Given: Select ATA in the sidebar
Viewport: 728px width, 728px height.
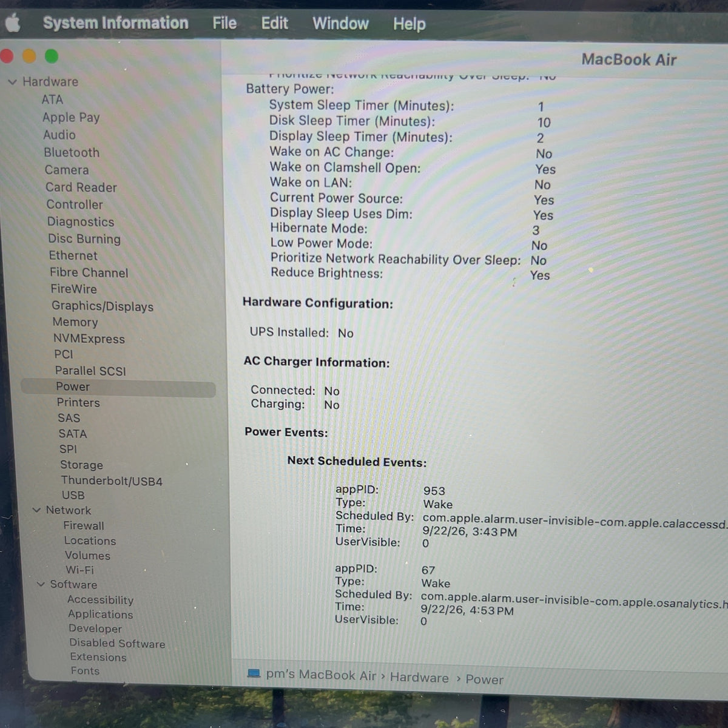Looking at the screenshot, I should 52,99.
